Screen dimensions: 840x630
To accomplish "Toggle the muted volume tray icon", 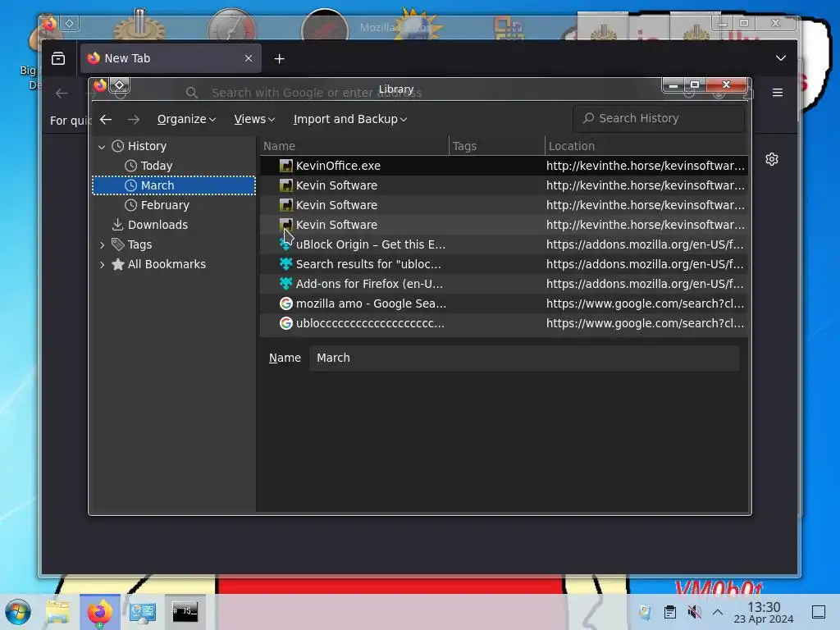I will [x=694, y=612].
